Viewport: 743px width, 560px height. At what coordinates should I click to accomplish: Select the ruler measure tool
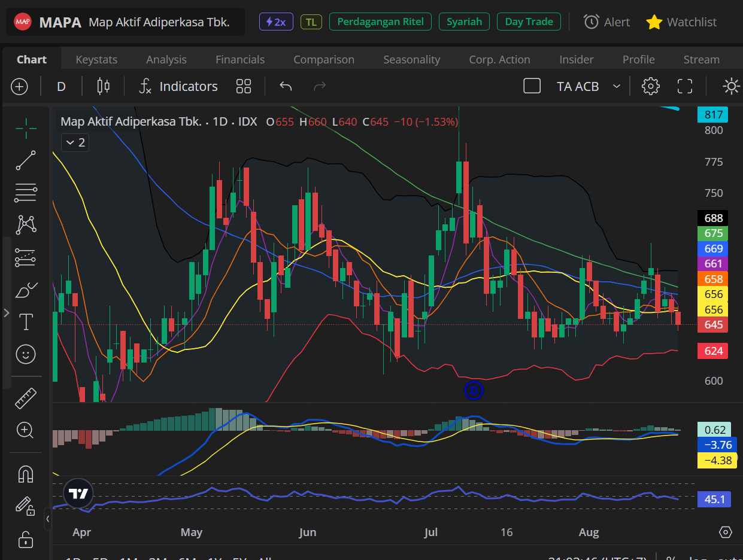26,398
